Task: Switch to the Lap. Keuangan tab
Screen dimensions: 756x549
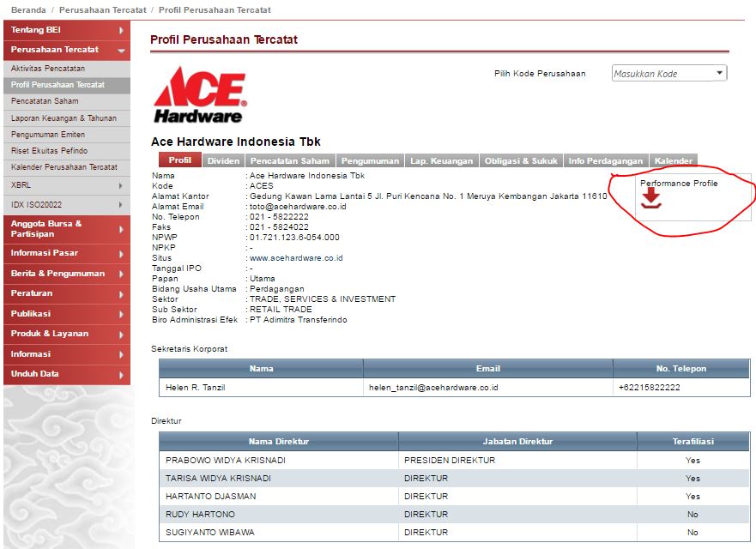Action: pos(442,160)
